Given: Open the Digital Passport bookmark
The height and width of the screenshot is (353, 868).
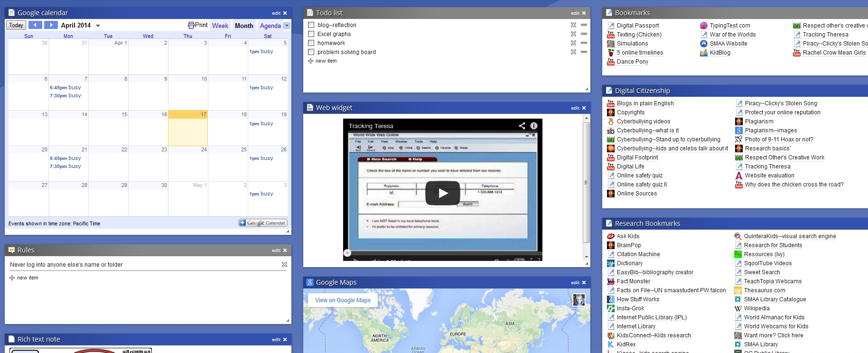Looking at the screenshot, I should 638,26.
